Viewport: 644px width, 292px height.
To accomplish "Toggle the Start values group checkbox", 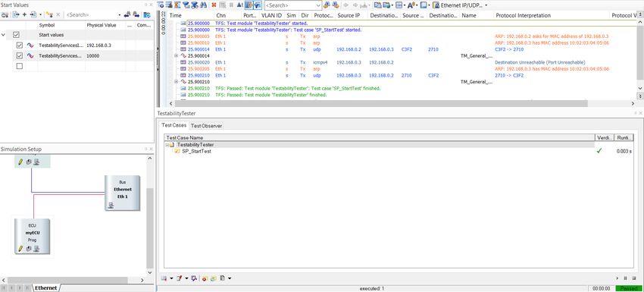I will pos(17,35).
